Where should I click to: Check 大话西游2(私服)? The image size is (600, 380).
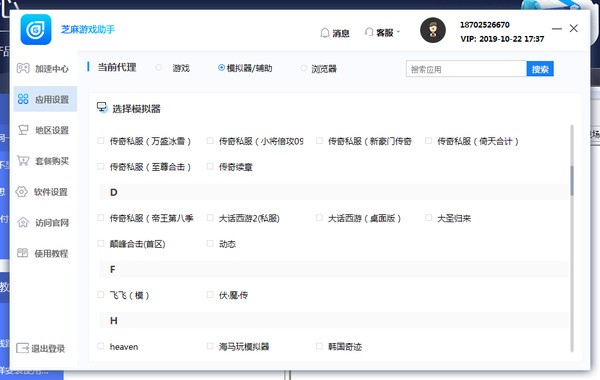pyautogui.click(x=210, y=218)
